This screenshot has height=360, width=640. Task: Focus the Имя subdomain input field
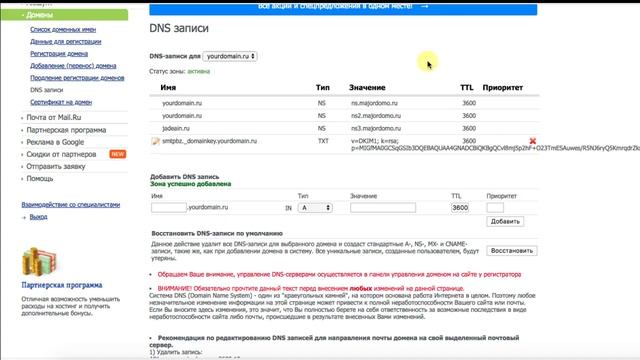tap(169, 207)
